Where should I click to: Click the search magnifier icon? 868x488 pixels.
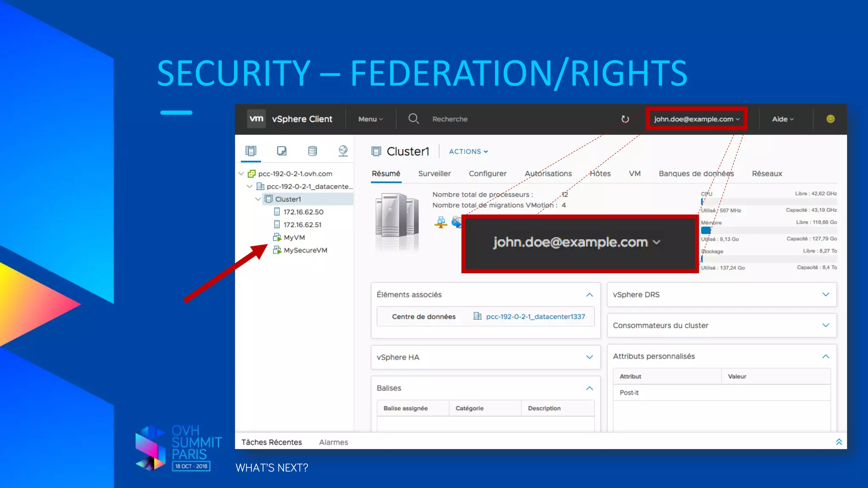(414, 119)
